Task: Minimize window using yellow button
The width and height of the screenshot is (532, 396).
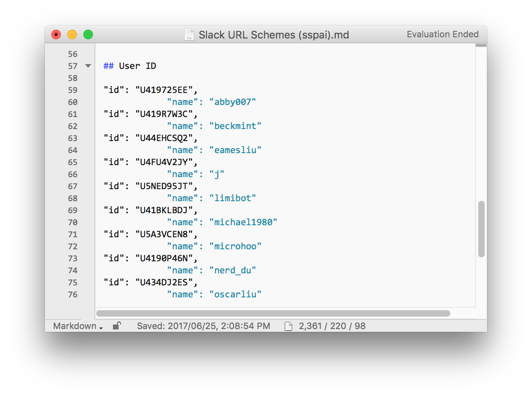Action: point(72,35)
